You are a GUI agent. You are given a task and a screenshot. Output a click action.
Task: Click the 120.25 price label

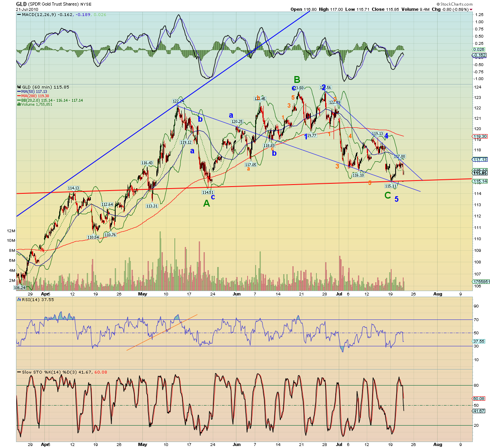pos(237,121)
